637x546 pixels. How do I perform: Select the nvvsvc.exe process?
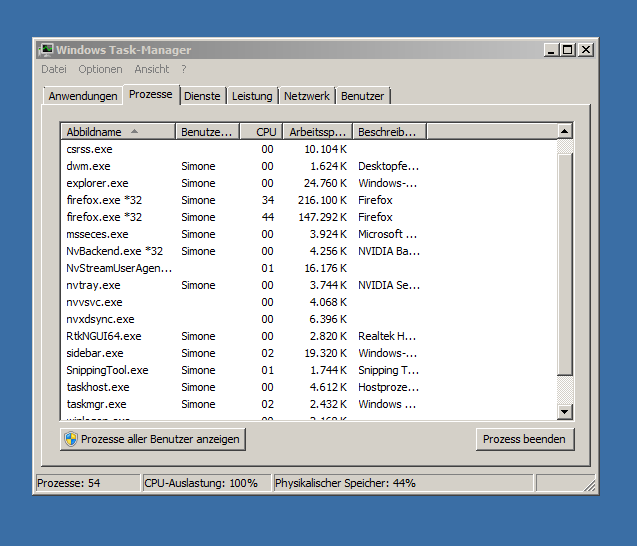[309, 303]
